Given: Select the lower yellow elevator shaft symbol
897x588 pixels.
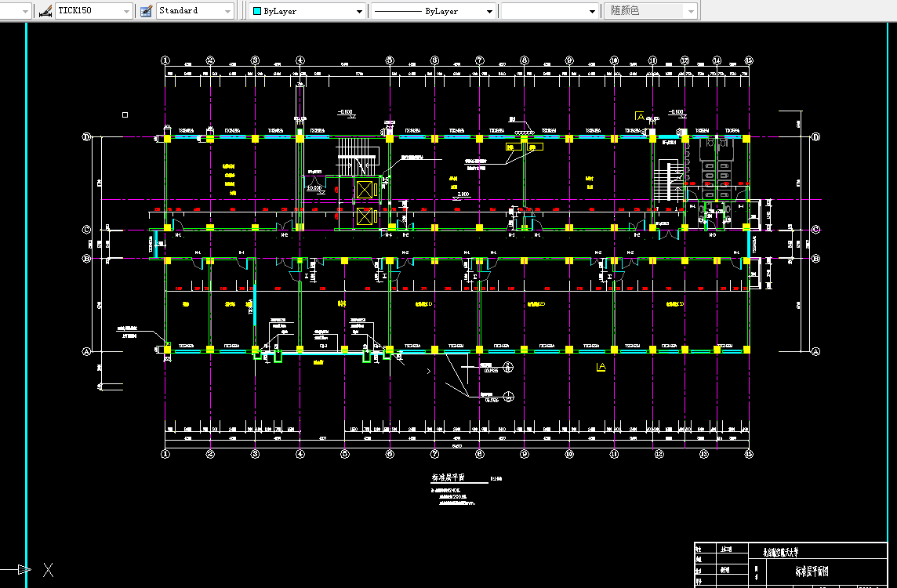Looking at the screenshot, I should coord(365,216).
